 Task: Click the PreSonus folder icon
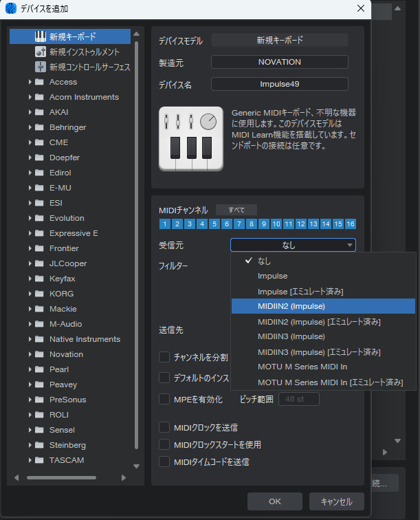pos(39,400)
